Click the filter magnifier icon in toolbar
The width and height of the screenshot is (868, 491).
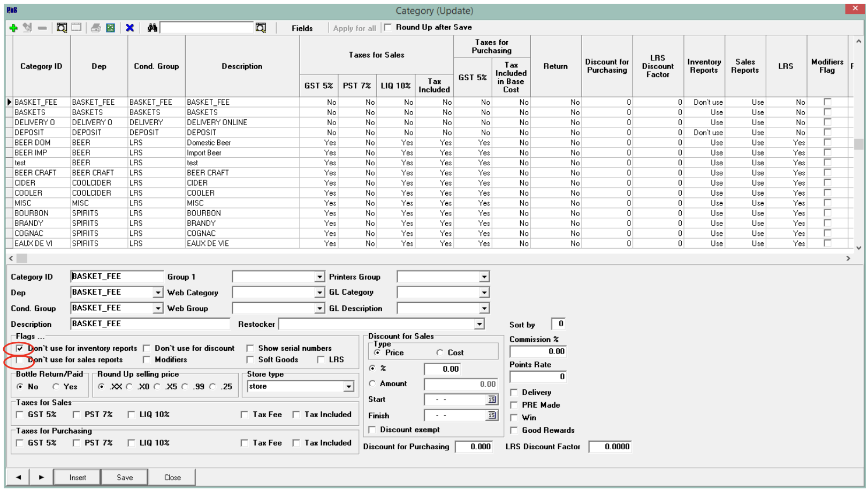coord(62,28)
